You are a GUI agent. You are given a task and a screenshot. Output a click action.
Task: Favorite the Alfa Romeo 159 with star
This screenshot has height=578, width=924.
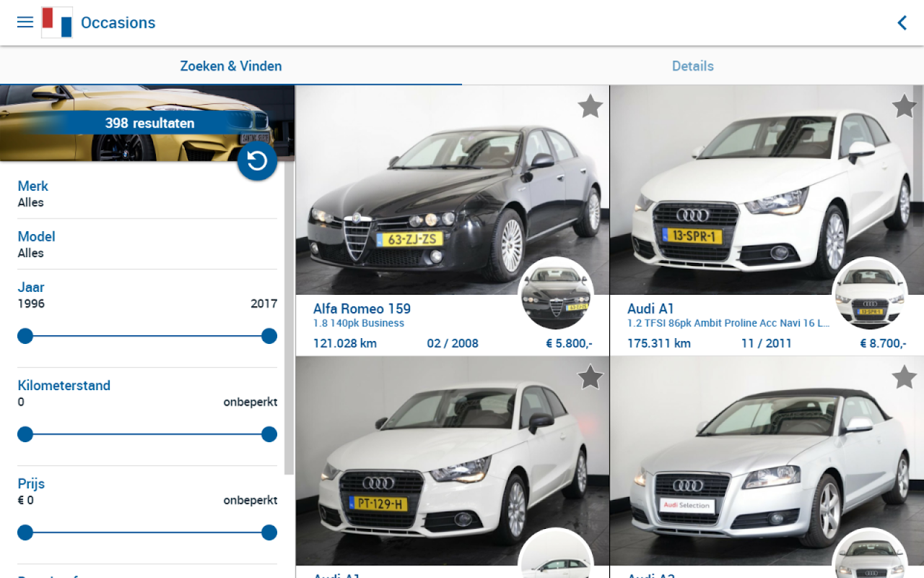pos(590,106)
